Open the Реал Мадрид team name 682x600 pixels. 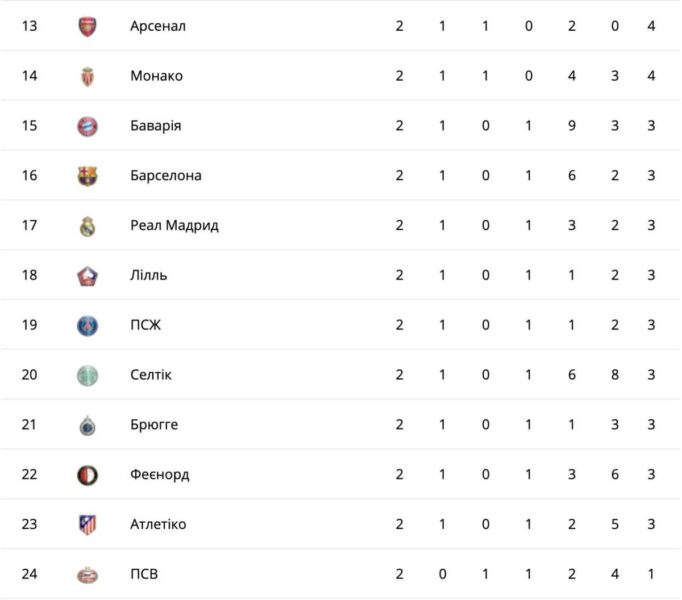tap(174, 225)
